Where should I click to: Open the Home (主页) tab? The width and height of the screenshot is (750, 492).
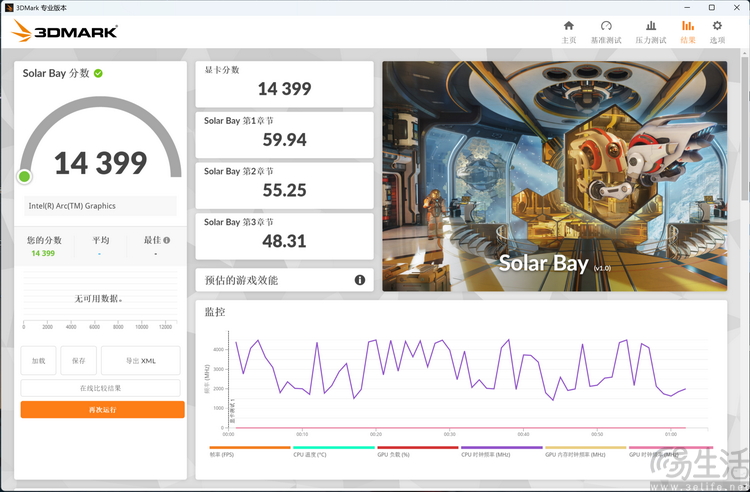568,32
